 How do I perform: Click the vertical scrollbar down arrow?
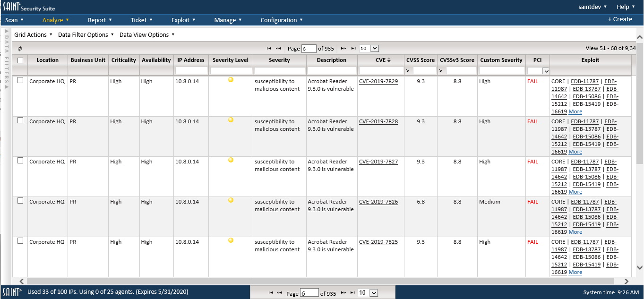point(640,267)
